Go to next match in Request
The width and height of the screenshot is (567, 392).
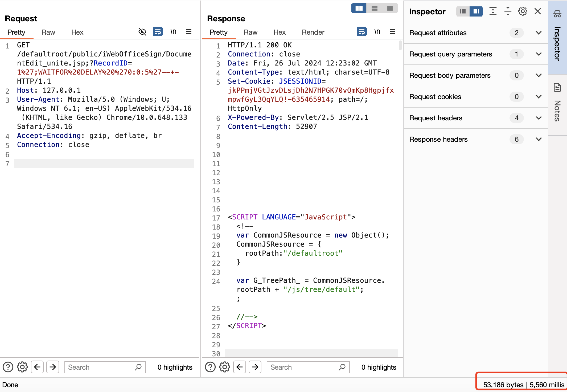click(x=53, y=367)
